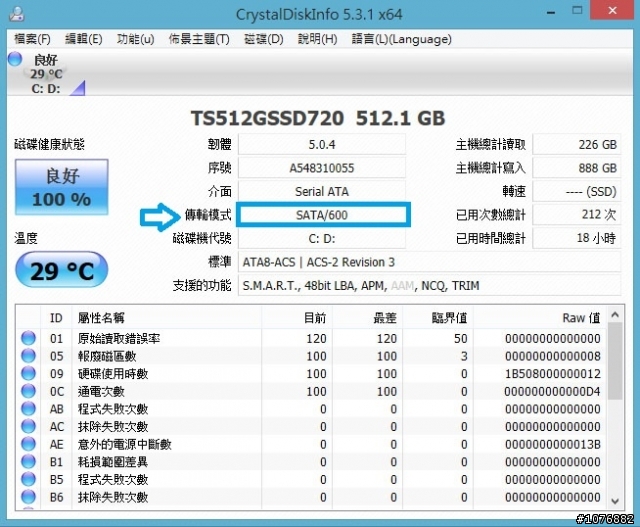The image size is (640, 527).
Task: Click the host reads value 226 GB
Action: (x=577, y=145)
